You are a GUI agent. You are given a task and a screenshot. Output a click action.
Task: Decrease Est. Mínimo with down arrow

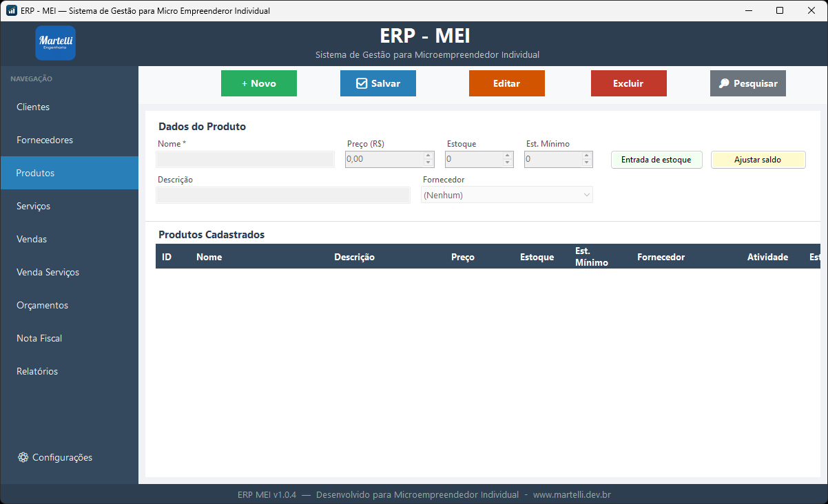click(x=587, y=163)
